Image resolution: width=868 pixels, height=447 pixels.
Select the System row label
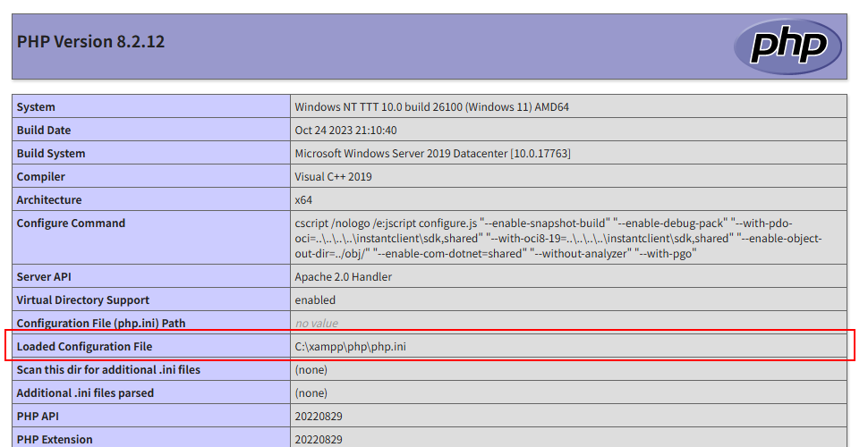[x=36, y=107]
